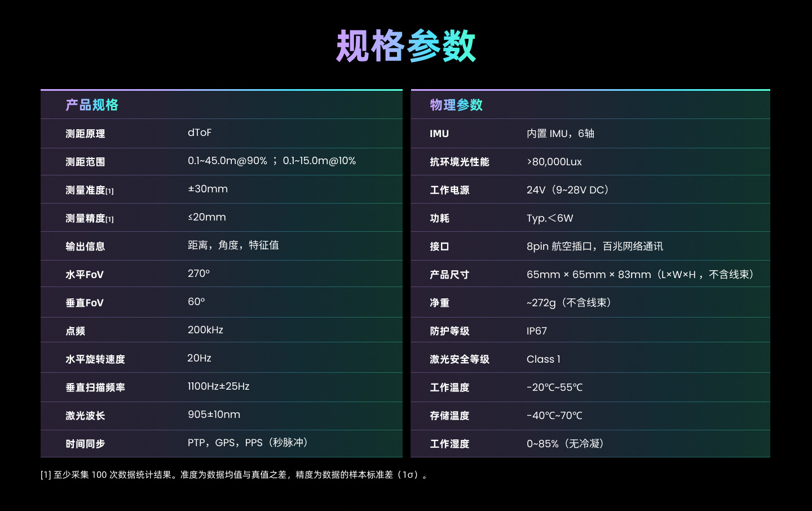The width and height of the screenshot is (812, 511).
Task: Select the 0.1~45.0m@90% range value
Action: click(x=227, y=161)
